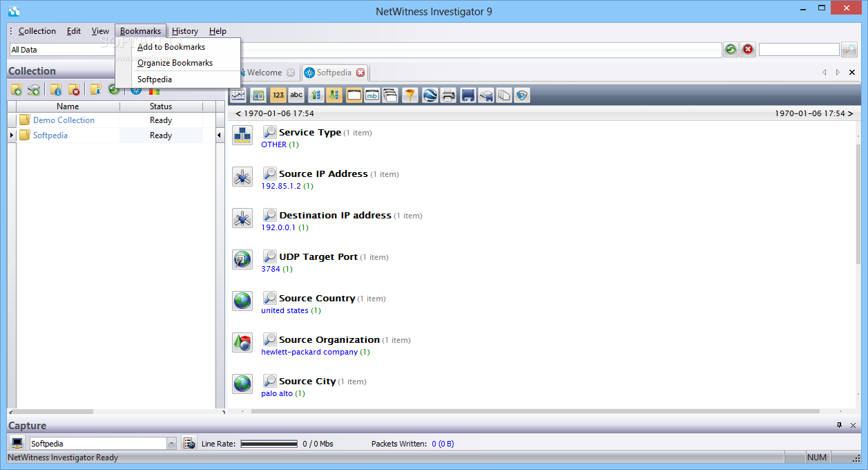The height and width of the screenshot is (470, 868).
Task: Expand the Softpedia collection row arrow
Action: point(12,135)
